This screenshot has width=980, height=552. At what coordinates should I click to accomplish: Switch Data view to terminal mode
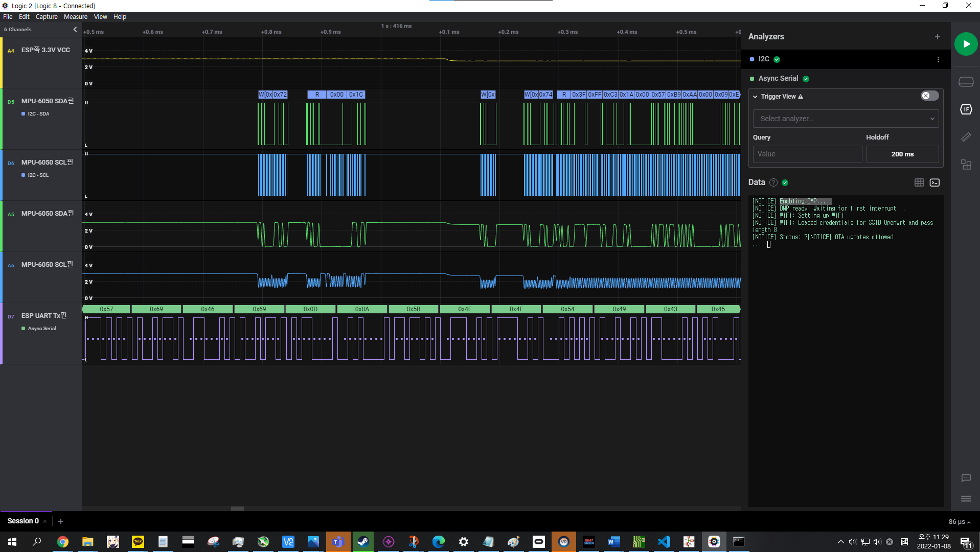[x=934, y=182]
